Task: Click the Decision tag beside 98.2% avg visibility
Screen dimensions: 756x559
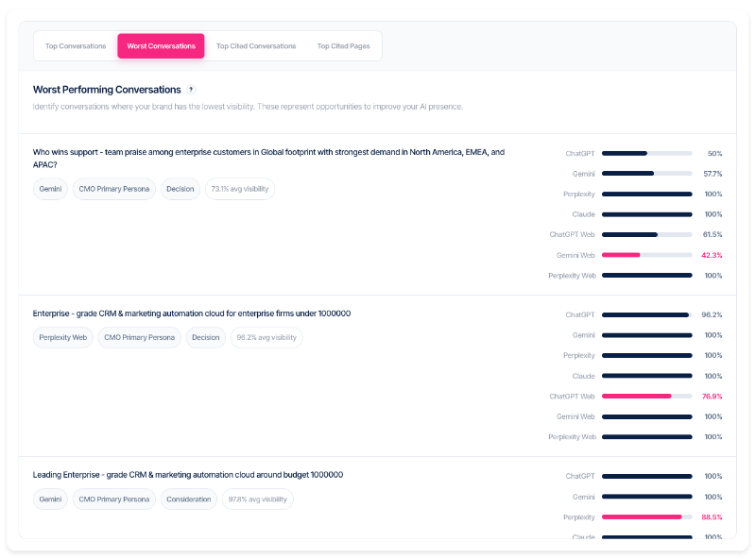Action: coord(205,337)
